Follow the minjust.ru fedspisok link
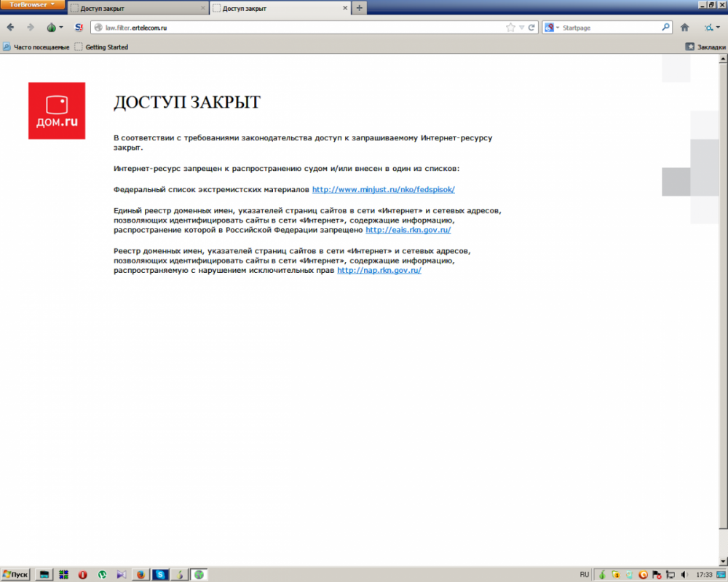 pyautogui.click(x=384, y=189)
